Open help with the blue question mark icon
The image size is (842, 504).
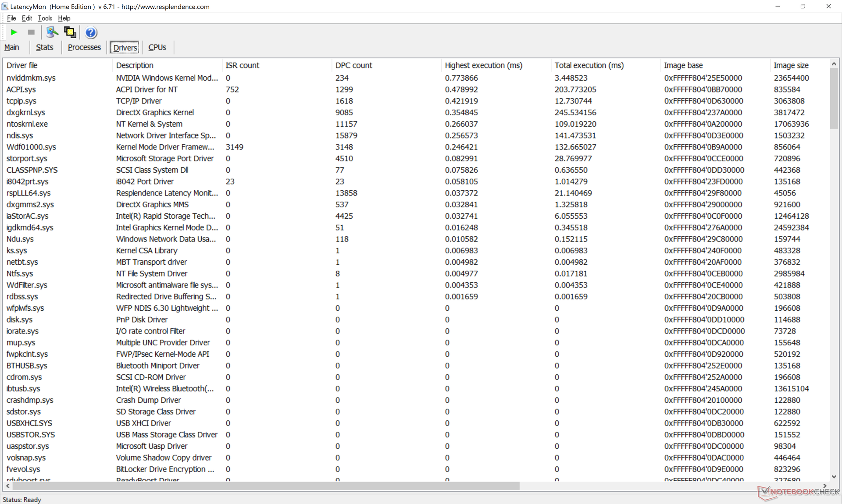coord(91,32)
